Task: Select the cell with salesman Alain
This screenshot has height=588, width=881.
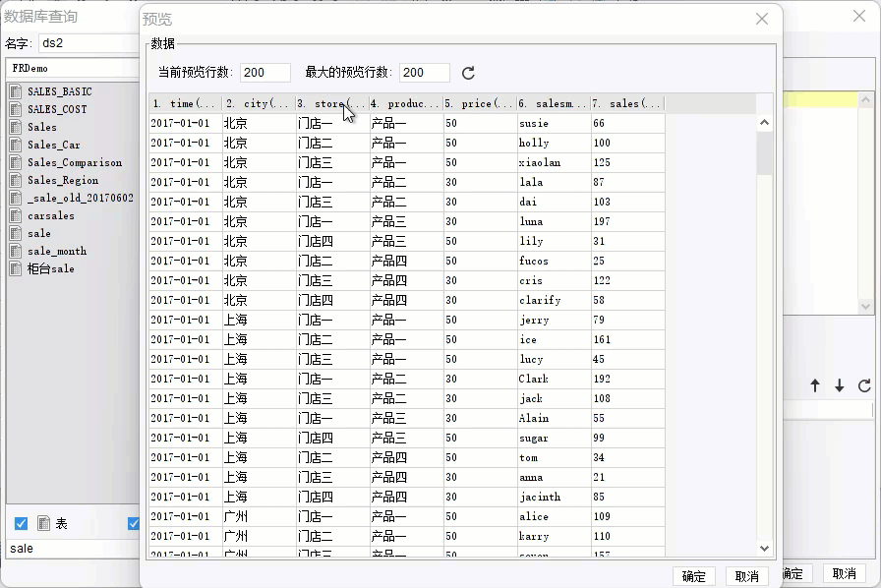Action: 554,418
